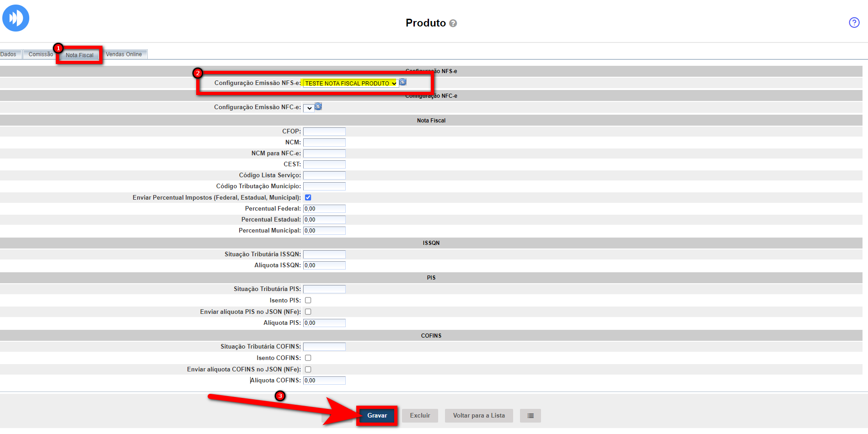Enable the Isento PIS checkbox
Screen dimensions: 868x434
pyautogui.click(x=308, y=300)
